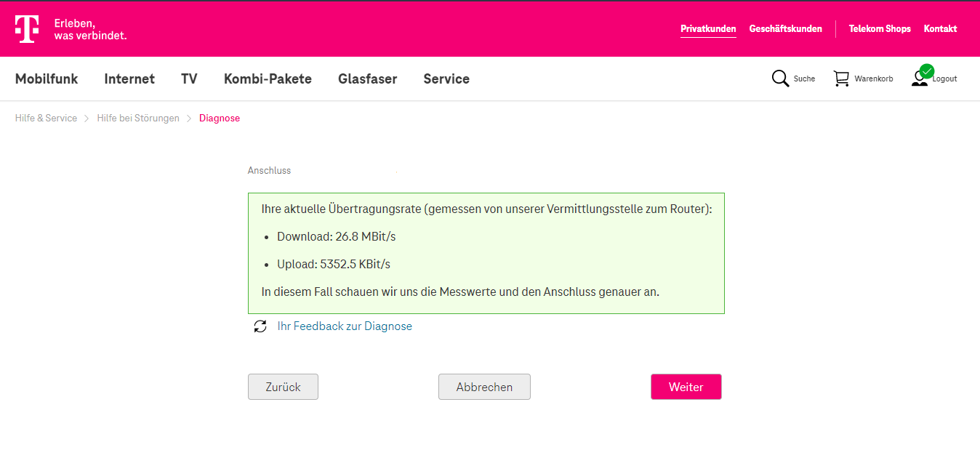Go back to Hilfe bei Störungen breadcrumb
The height and width of the screenshot is (458, 980).
pos(138,118)
